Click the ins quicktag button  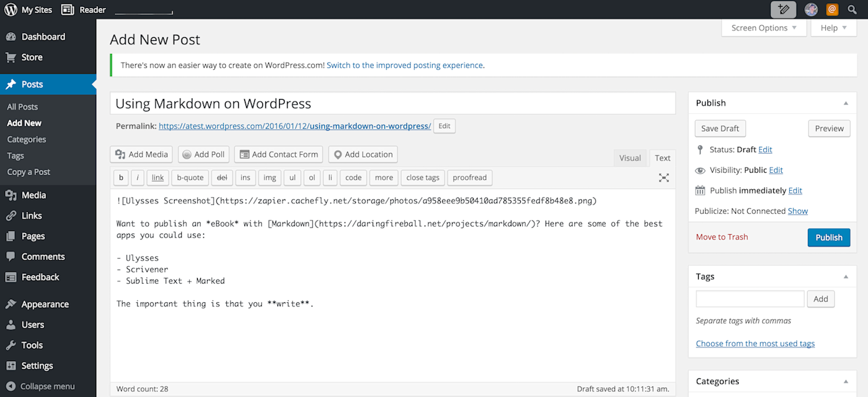click(246, 177)
